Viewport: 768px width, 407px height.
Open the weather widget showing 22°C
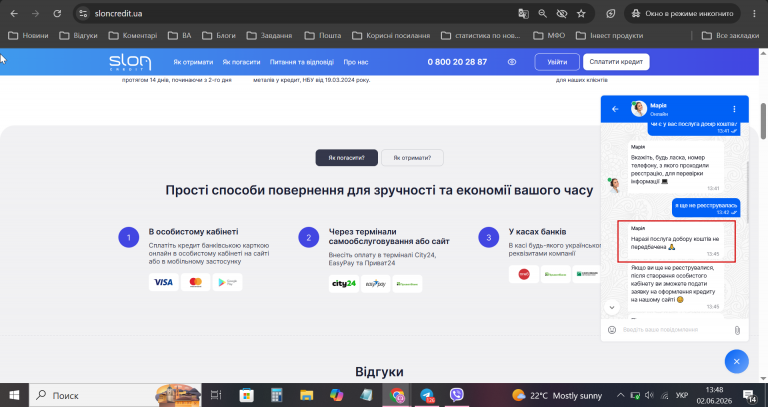click(x=557, y=395)
